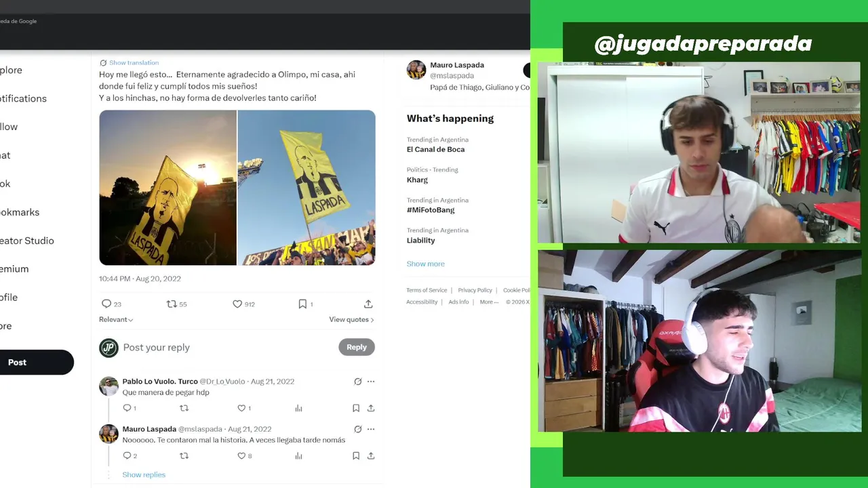868x488 pixels.
Task: Expand Show more trending topics
Action: [426, 264]
